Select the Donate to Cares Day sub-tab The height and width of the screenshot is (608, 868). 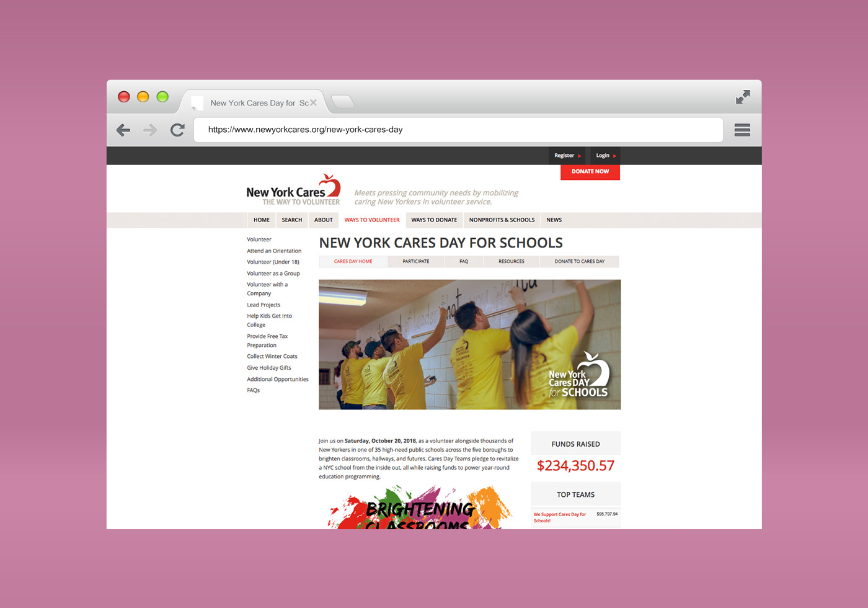pyautogui.click(x=579, y=262)
